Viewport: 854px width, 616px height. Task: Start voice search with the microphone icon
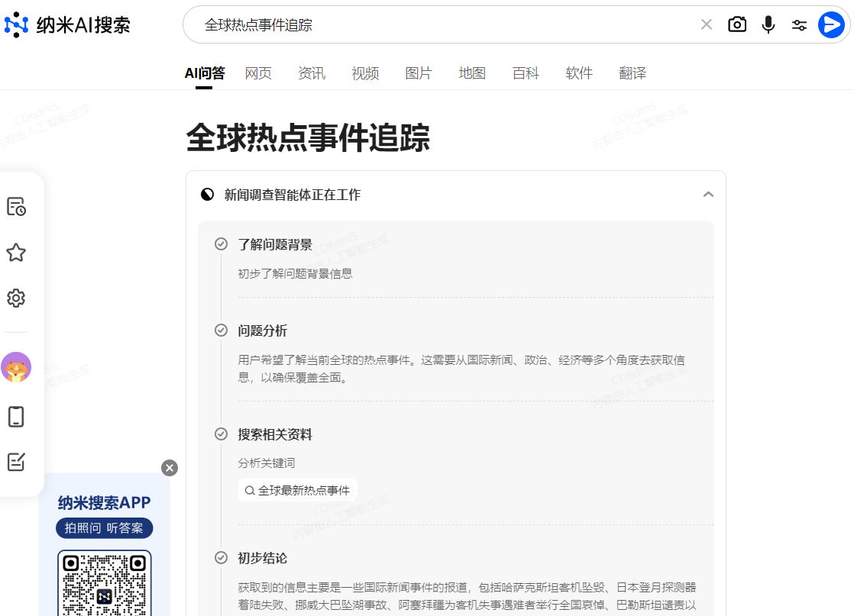pos(768,24)
